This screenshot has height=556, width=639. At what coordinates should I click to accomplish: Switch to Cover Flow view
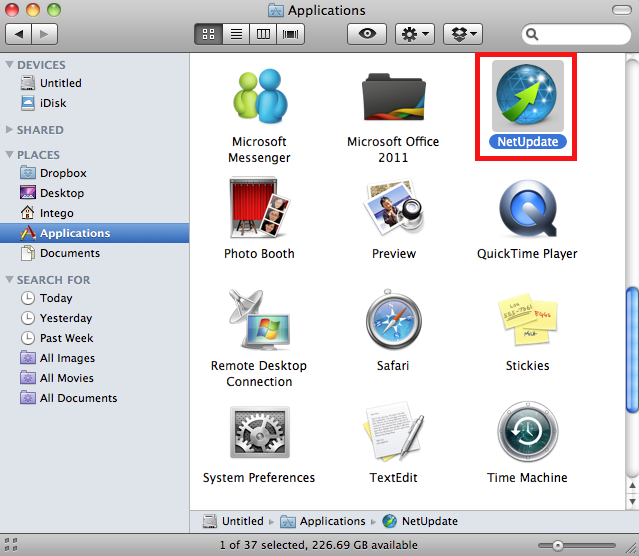coord(290,34)
